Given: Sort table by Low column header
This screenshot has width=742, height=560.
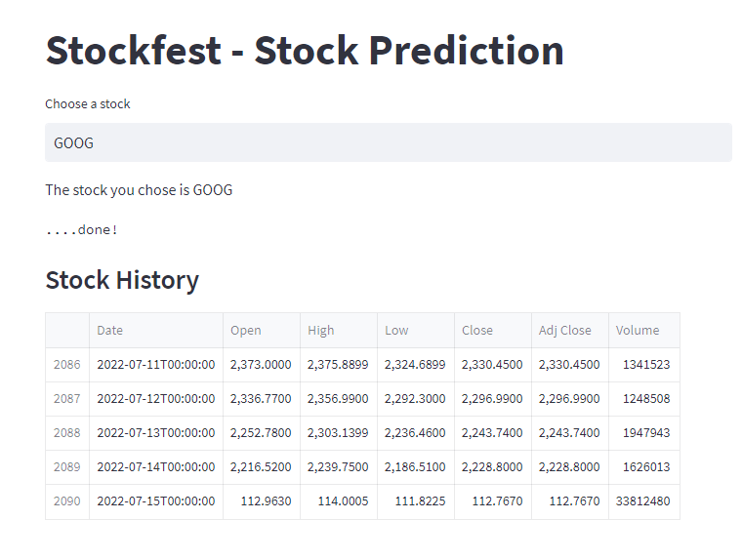Looking at the screenshot, I should click(x=415, y=331).
